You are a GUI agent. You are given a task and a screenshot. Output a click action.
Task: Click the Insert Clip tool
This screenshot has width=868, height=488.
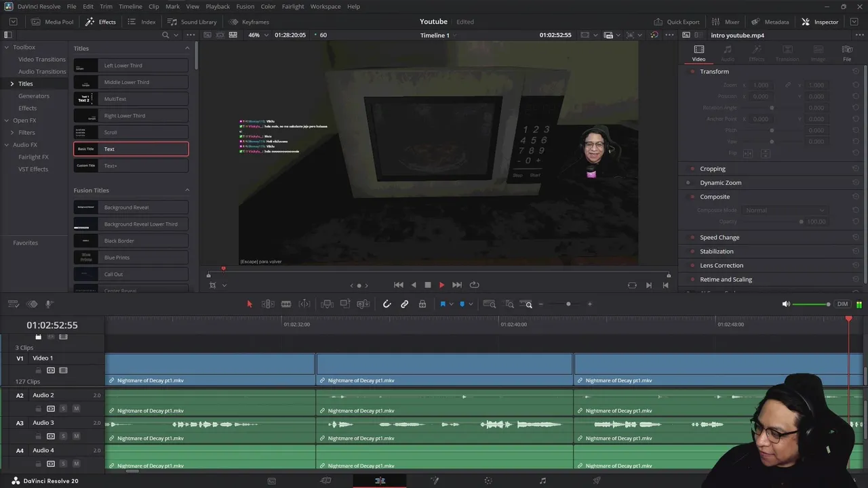tap(327, 304)
